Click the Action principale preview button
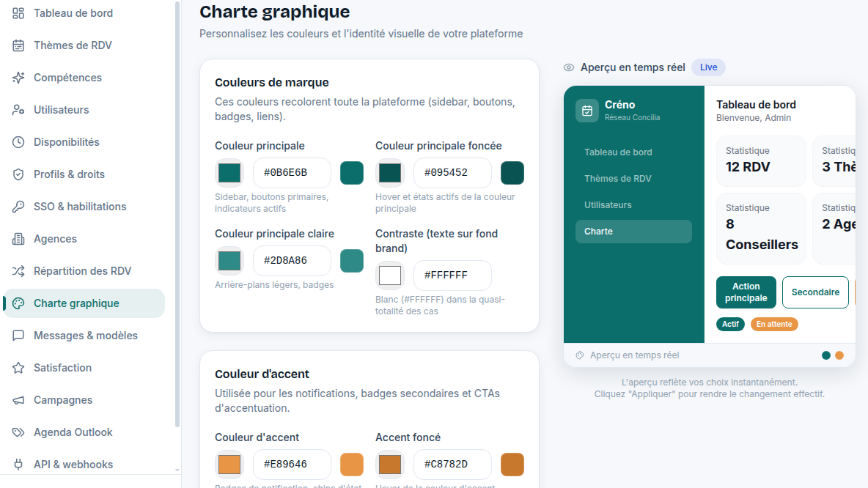The height and width of the screenshot is (488, 868). [746, 292]
